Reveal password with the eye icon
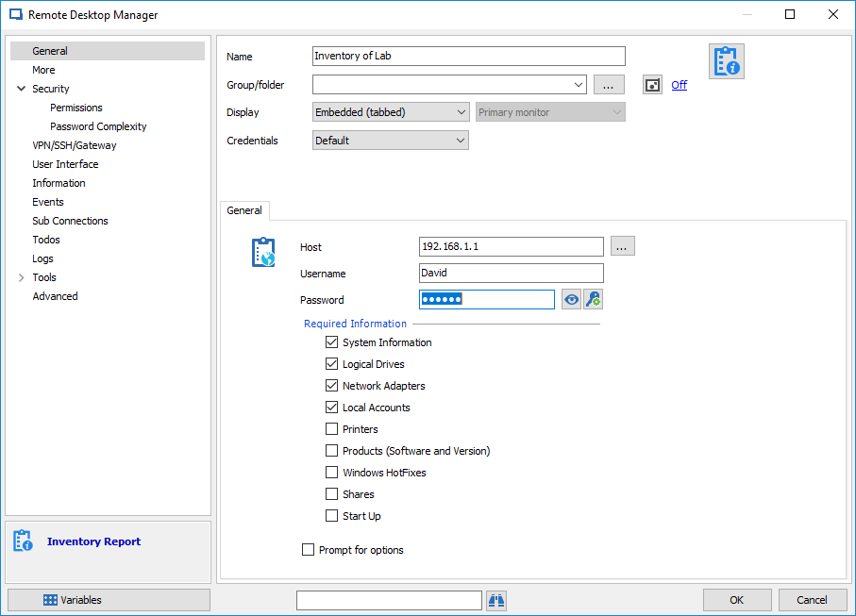 [x=571, y=300]
